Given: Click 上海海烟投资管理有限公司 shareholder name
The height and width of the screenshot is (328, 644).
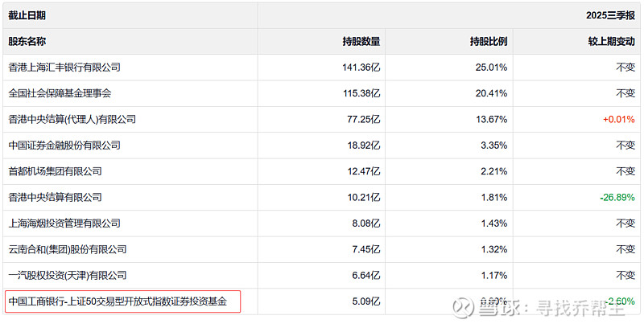Looking at the screenshot, I should tap(64, 223).
